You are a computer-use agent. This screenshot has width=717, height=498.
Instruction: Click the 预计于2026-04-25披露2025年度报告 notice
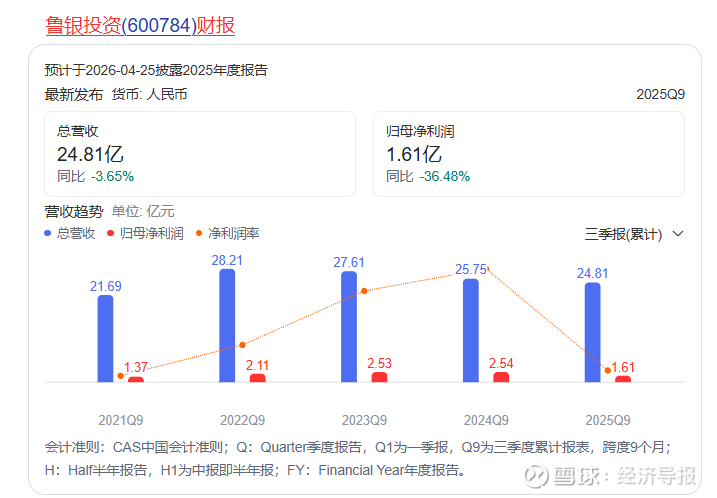tap(156, 70)
